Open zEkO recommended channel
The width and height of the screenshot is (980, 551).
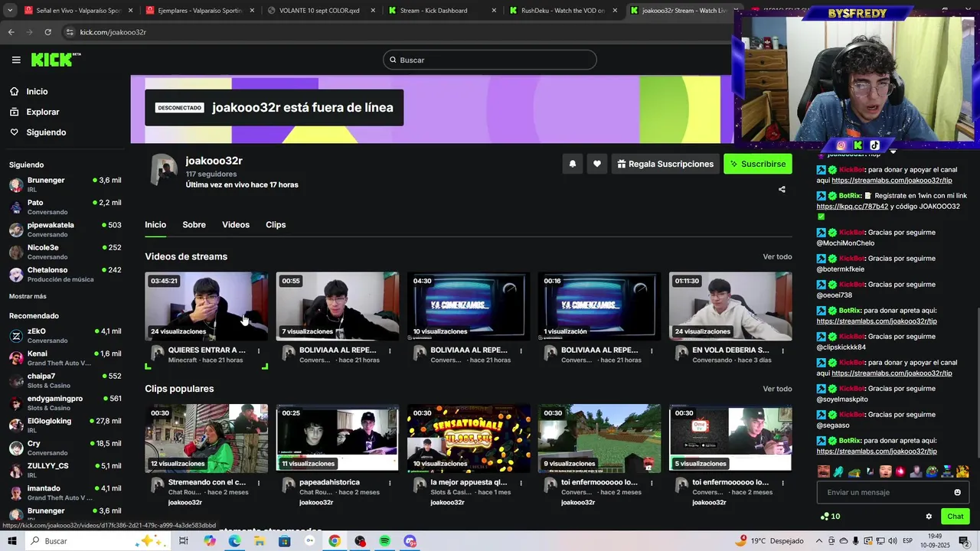click(65, 335)
